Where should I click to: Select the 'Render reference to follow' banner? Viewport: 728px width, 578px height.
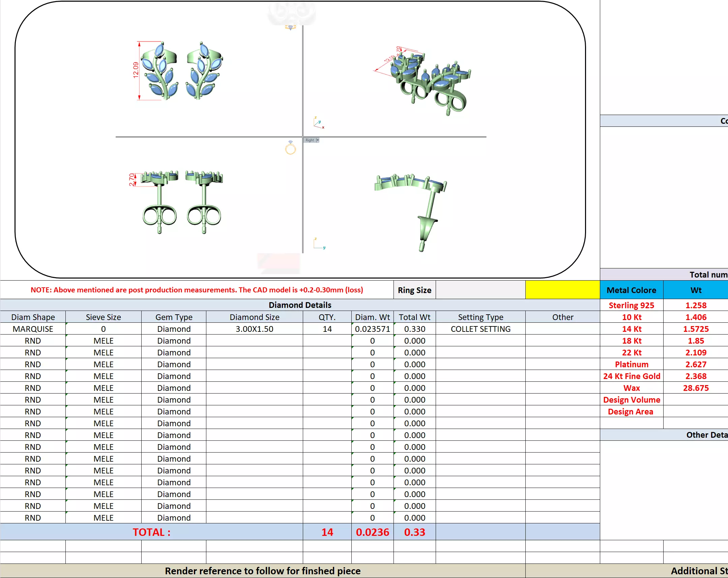[263, 571]
